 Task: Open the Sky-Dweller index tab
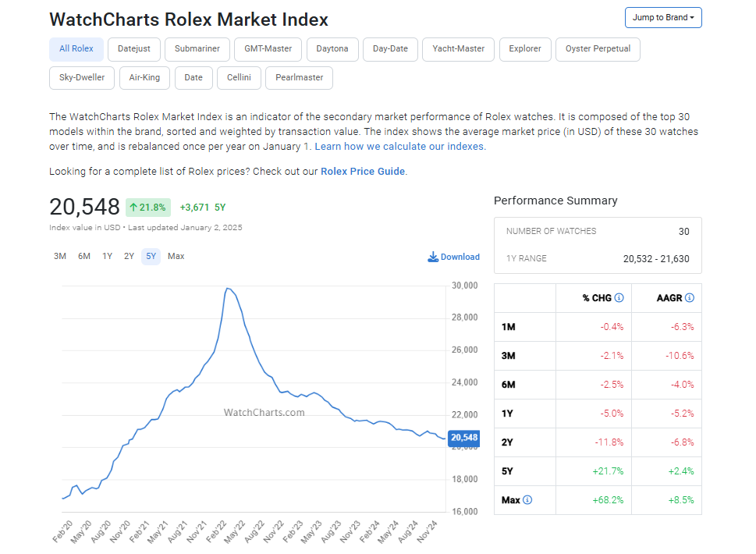click(82, 78)
